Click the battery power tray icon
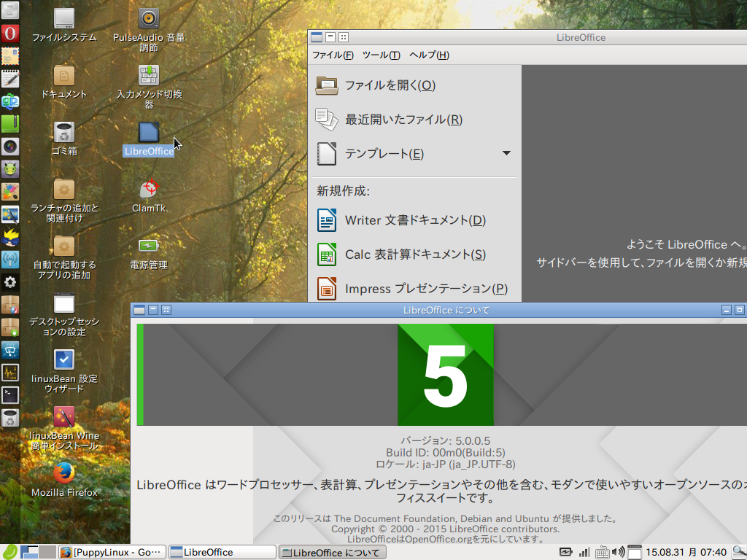The width and height of the screenshot is (747, 560). point(565,553)
